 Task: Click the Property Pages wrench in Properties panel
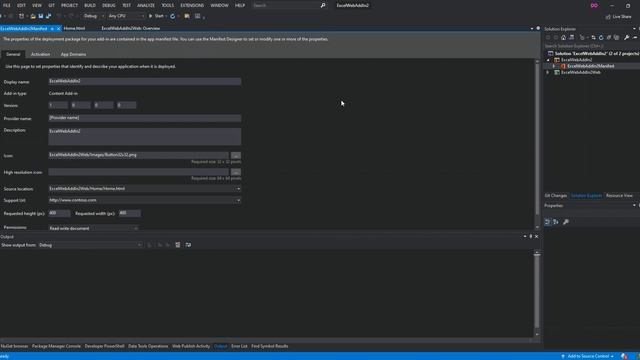[566, 222]
